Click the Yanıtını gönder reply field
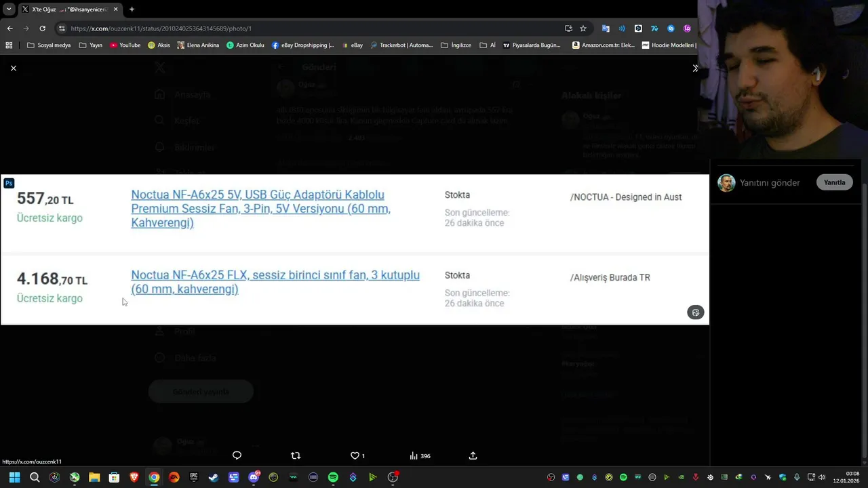This screenshot has width=868, height=488. click(x=770, y=182)
